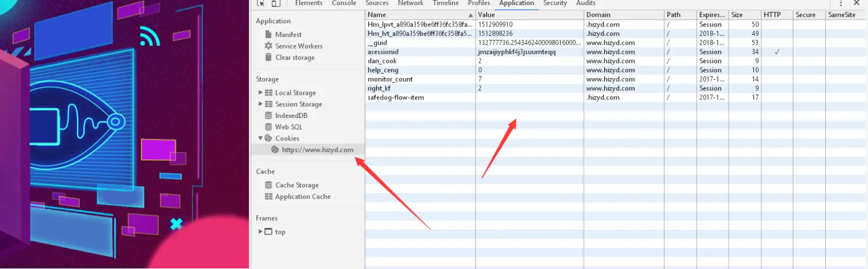Click the safedog-flow-item domain .hizyd.com
Screen dimensions: 868x269
click(602, 97)
